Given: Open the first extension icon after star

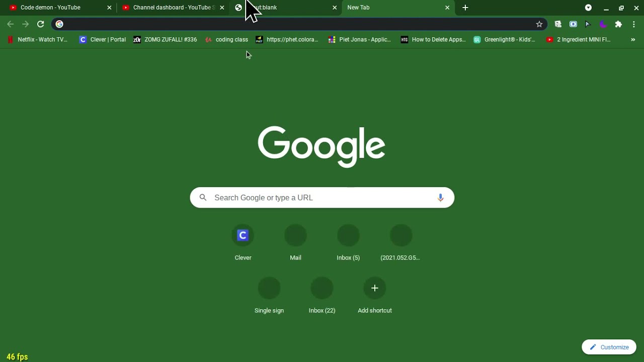Looking at the screenshot, I should point(558,24).
